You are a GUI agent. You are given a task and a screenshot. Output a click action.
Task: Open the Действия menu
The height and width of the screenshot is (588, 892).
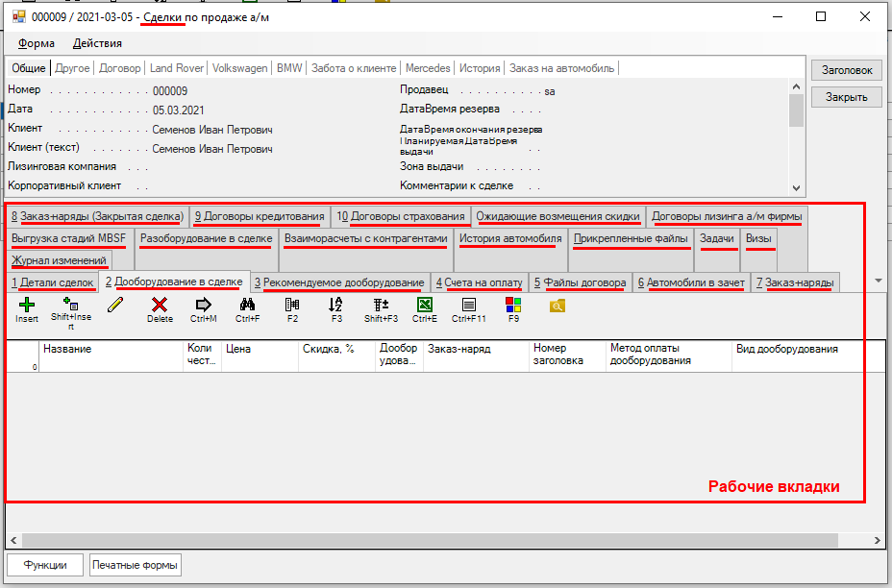(97, 43)
